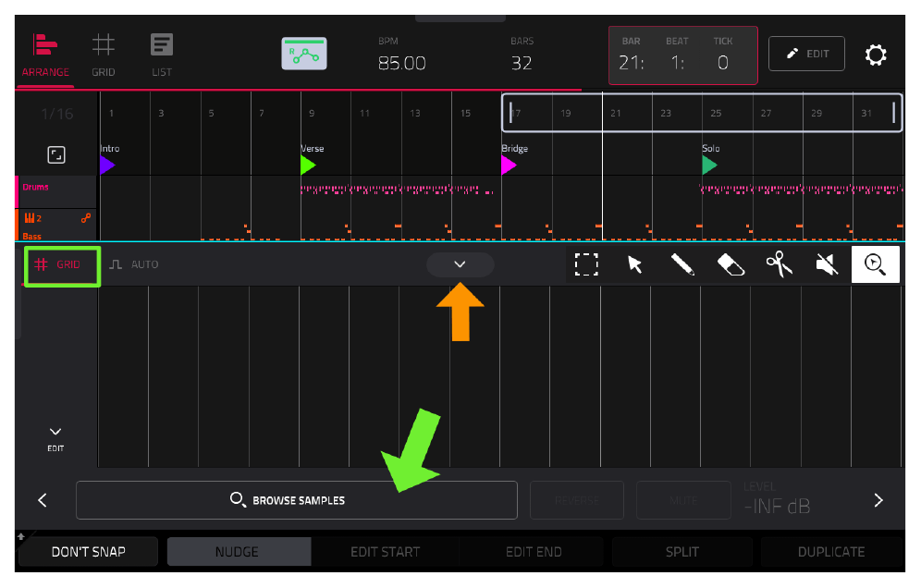Select the marquee selection tool

pos(586,264)
